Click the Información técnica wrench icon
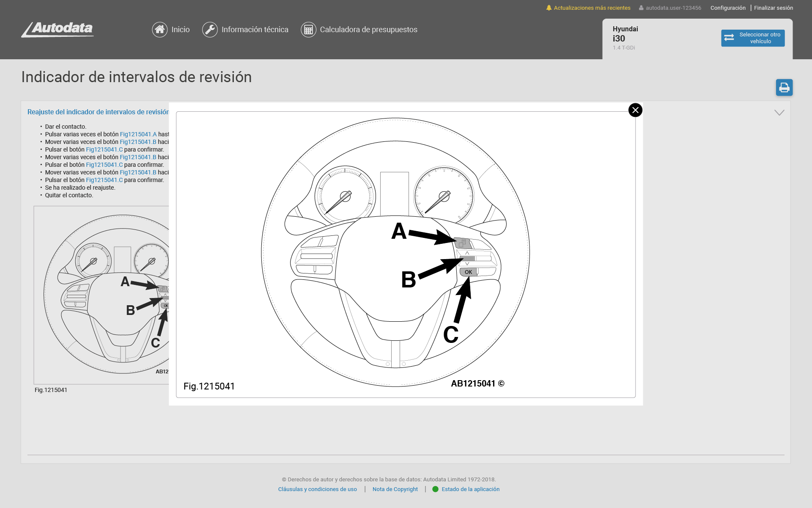812x508 pixels. point(210,30)
